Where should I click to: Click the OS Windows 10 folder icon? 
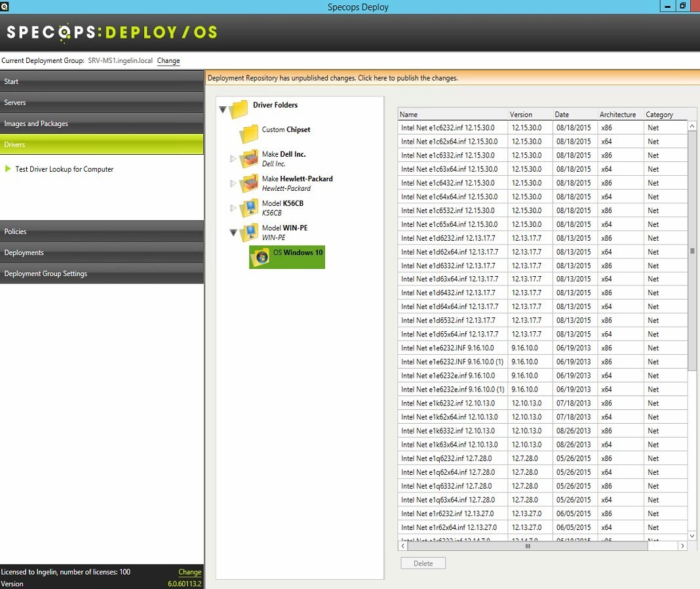[x=260, y=257]
